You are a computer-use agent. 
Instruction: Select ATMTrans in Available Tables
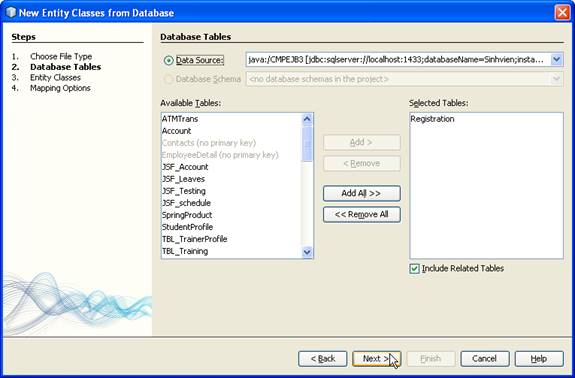(180, 119)
